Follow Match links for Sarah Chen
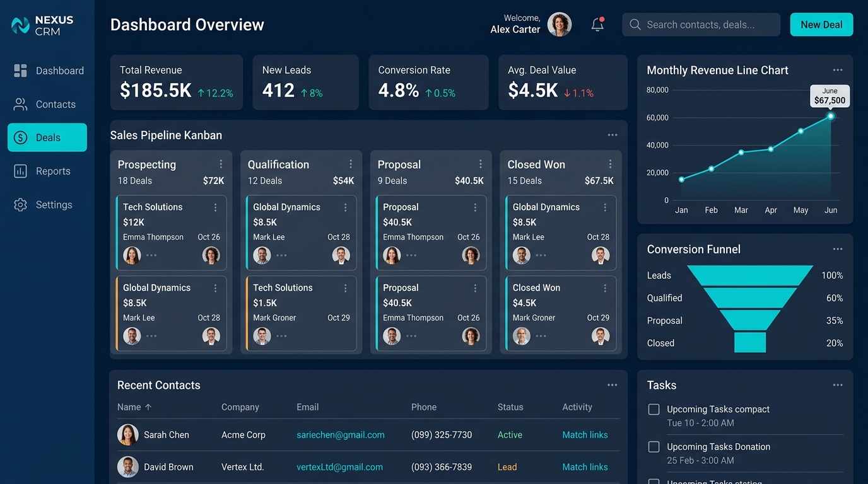This screenshot has height=484, width=868. click(585, 435)
